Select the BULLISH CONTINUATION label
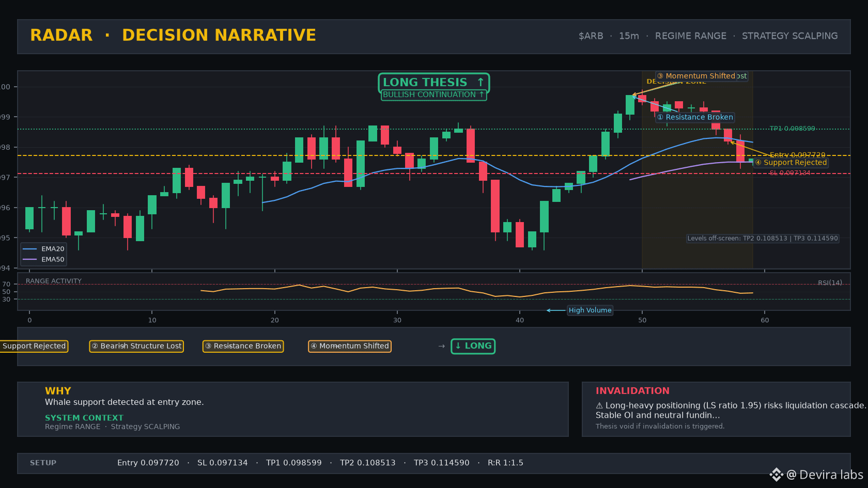The width and height of the screenshot is (868, 488). pos(433,95)
